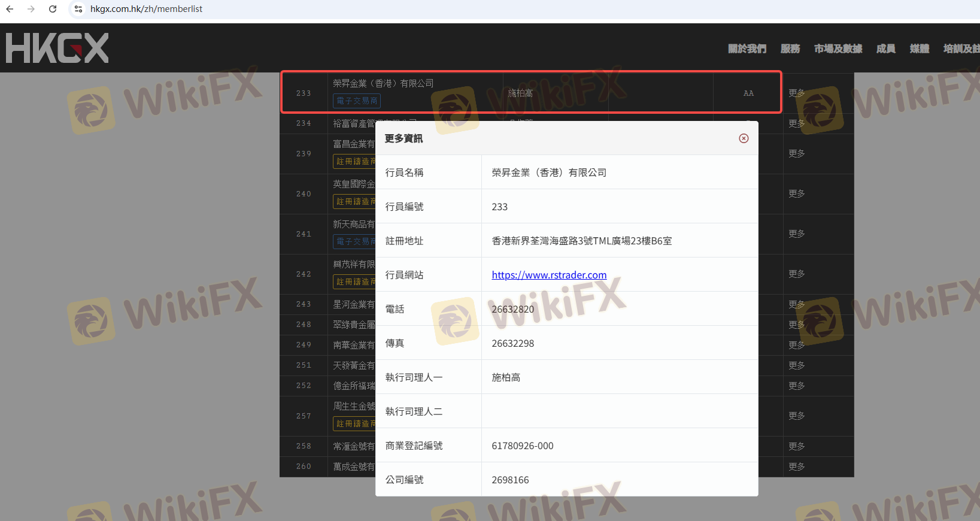
Task: Open site information icon in address bar
Action: pos(78,9)
